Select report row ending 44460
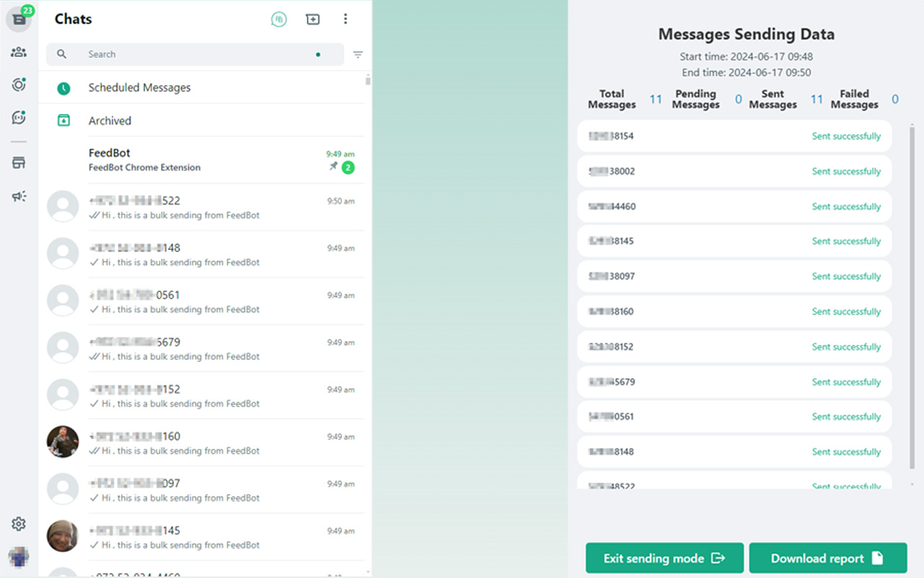 pos(734,207)
